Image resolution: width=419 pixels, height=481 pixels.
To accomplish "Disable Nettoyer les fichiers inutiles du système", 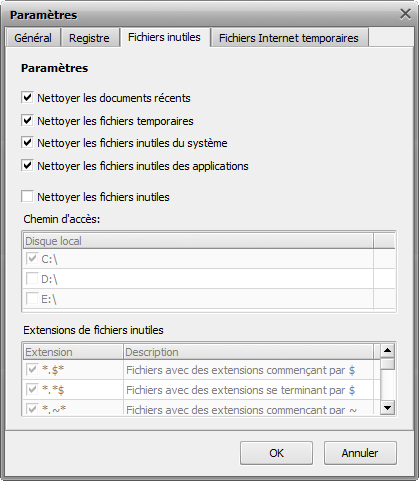I will (x=27, y=143).
